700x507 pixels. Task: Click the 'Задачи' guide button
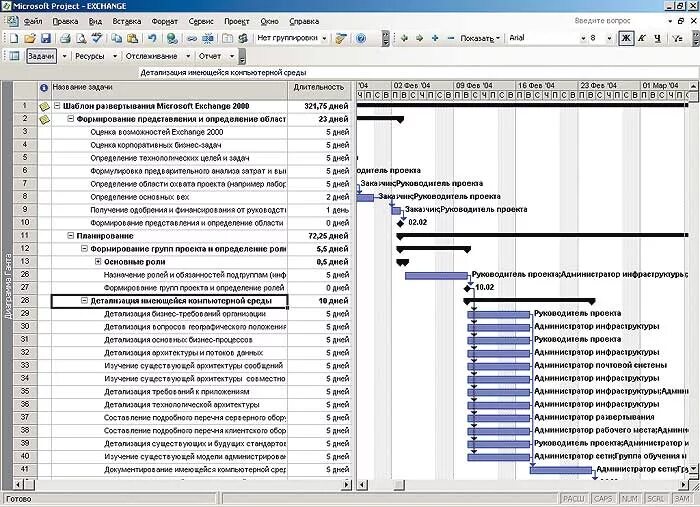(x=41, y=56)
